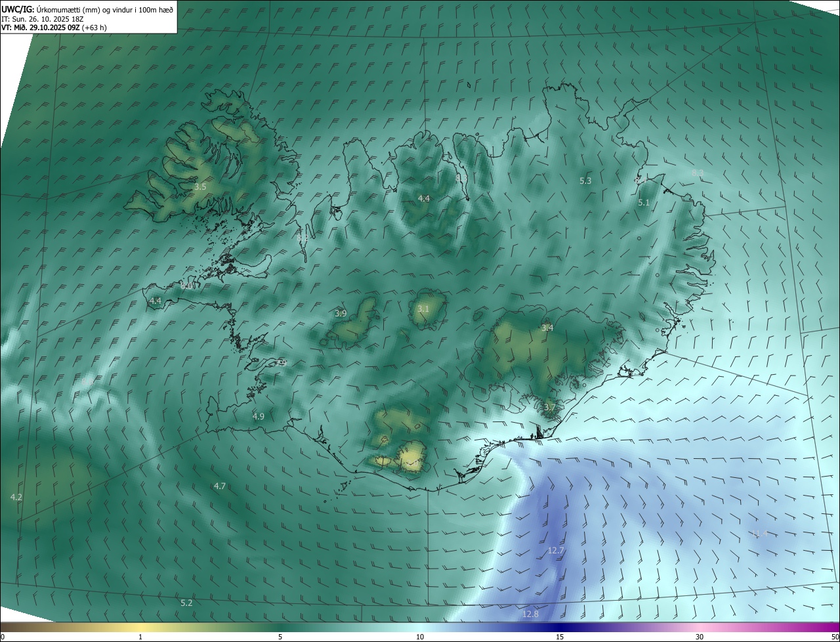
Task: Click the colorbar tick label 0
Action: 3,637
